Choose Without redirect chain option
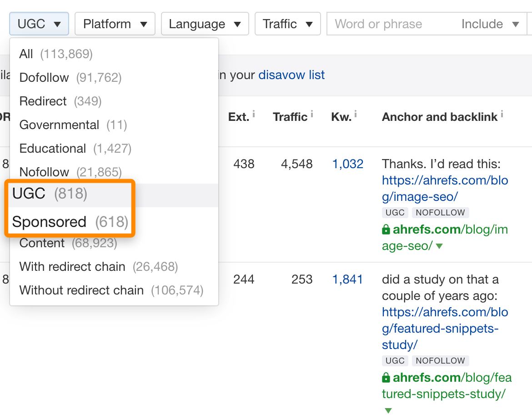Screen dimensions: 532x419 [x=81, y=290]
